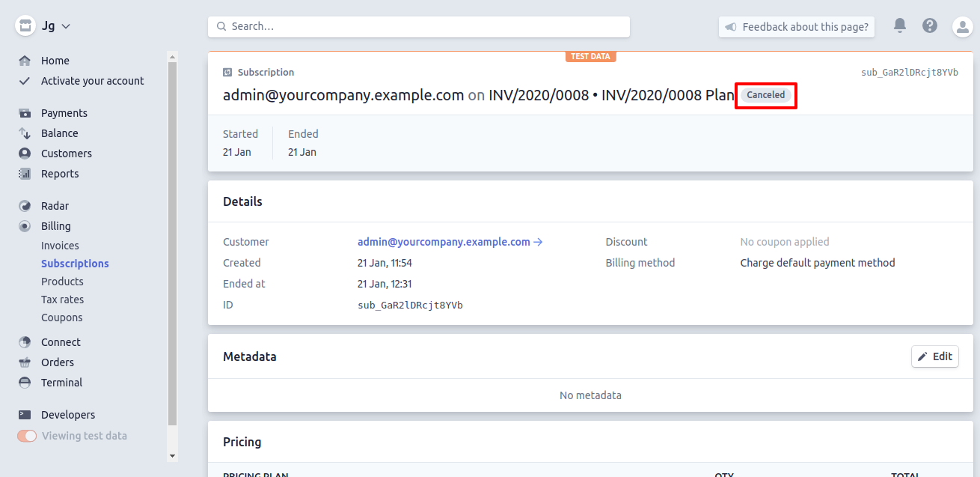
Task: Open Tax rates in Billing submenu
Action: [62, 300]
